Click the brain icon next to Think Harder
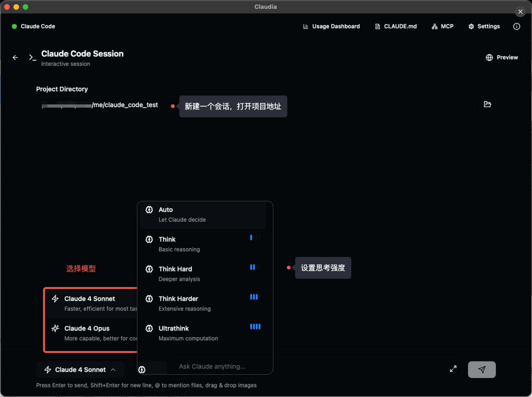 [x=149, y=298]
